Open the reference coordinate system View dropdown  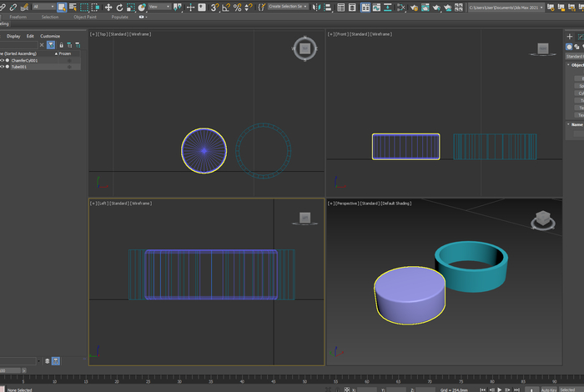159,7
